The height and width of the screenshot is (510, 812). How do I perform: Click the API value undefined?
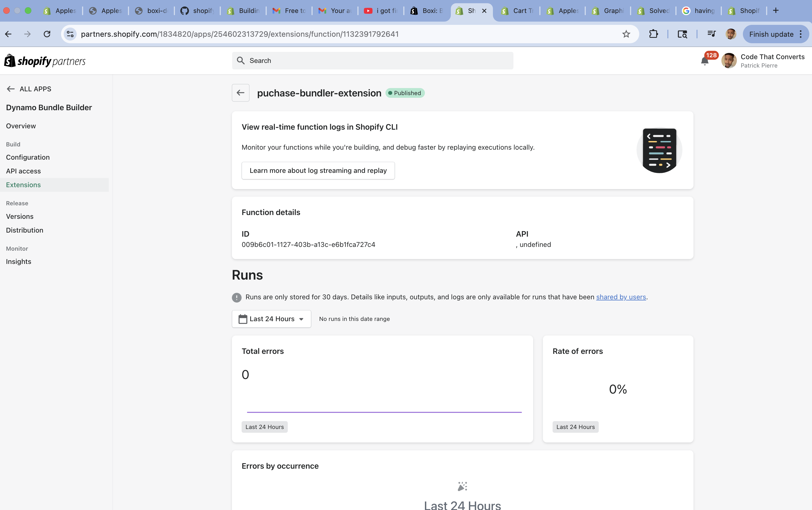click(534, 244)
